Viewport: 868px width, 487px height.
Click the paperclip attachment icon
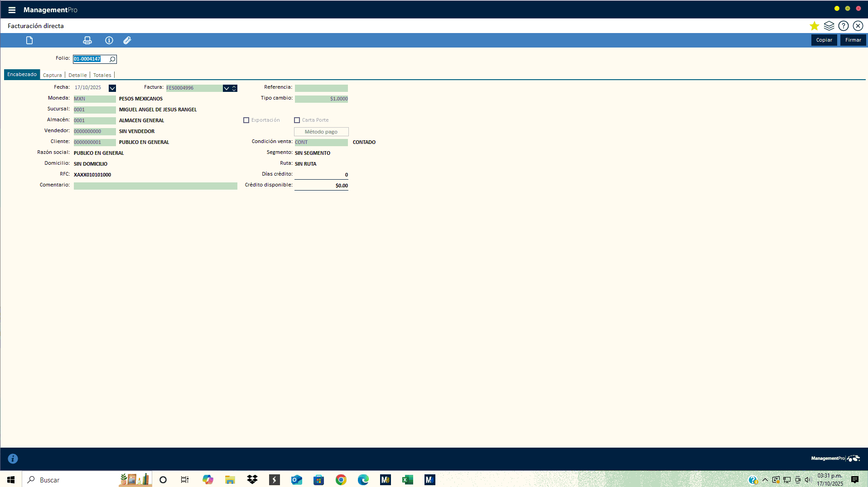click(127, 40)
